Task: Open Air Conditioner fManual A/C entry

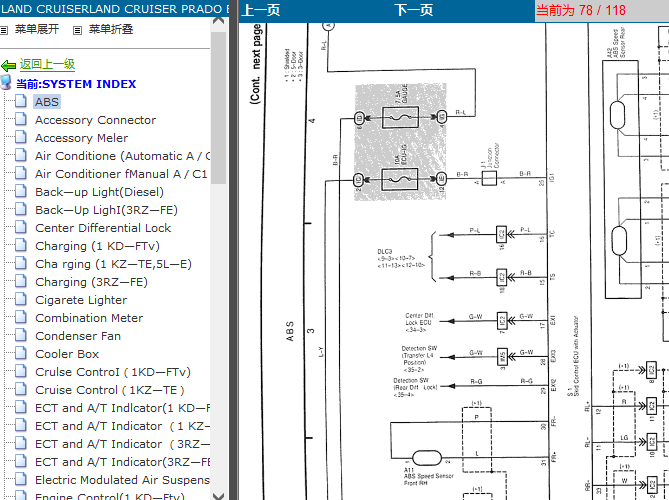Action: 121,174
